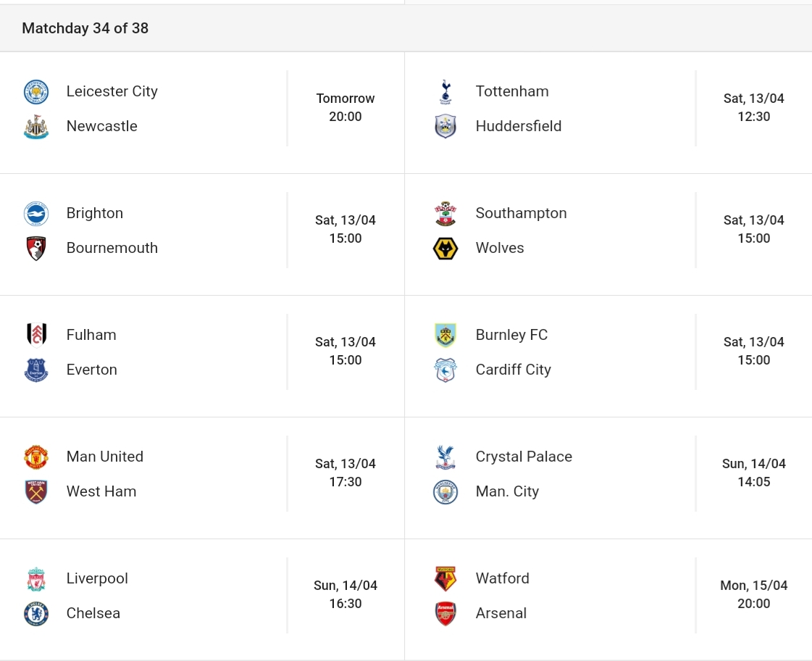The height and width of the screenshot is (661, 812).
Task: Click the Matchday 34 of 38 header
Action: [85, 28]
